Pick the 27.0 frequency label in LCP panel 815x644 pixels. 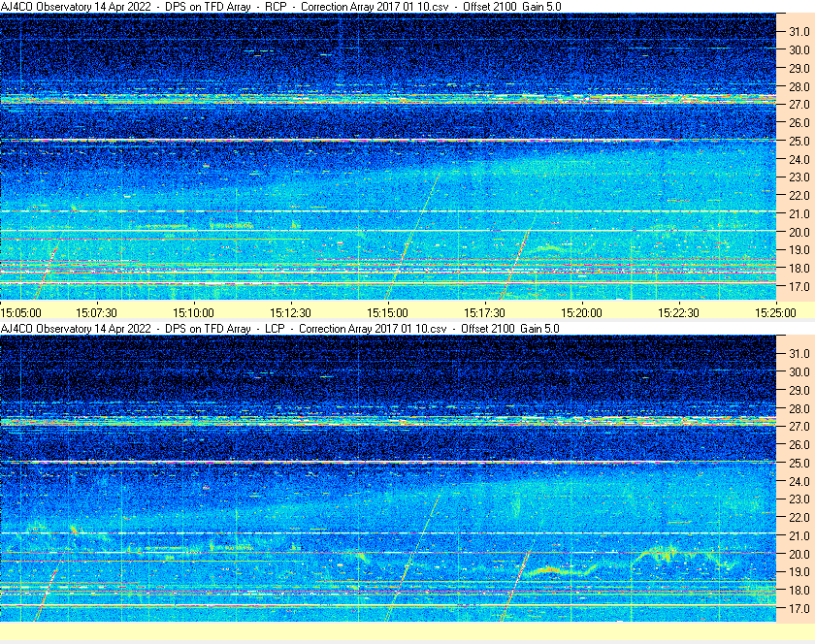[x=799, y=426]
